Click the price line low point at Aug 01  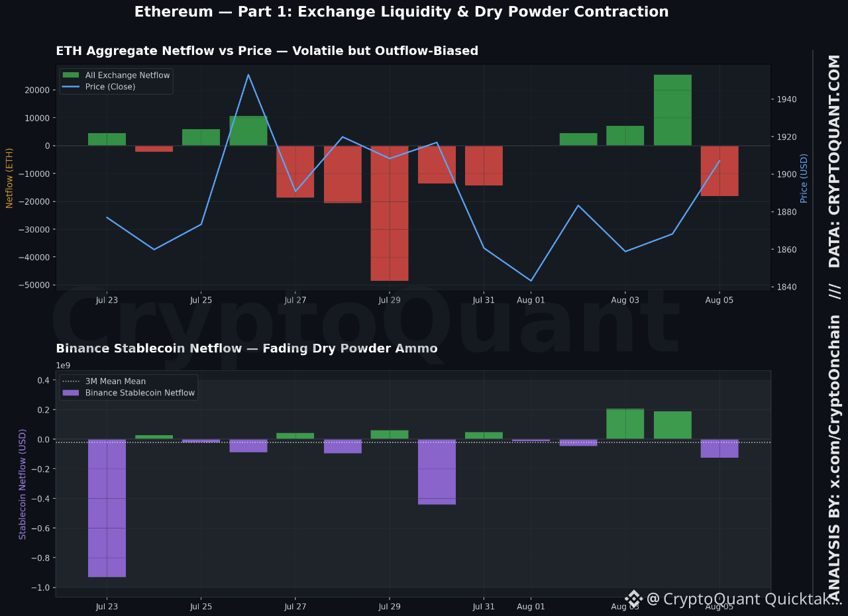click(531, 281)
